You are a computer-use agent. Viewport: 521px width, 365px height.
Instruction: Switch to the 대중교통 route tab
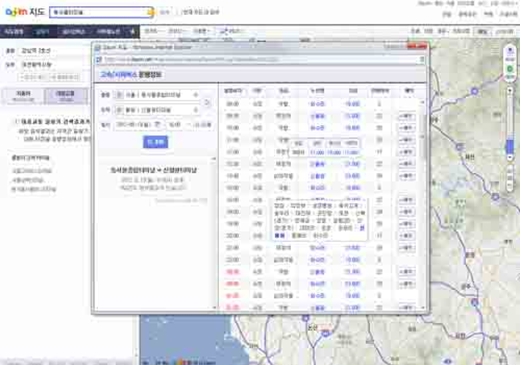pyautogui.click(x=66, y=96)
